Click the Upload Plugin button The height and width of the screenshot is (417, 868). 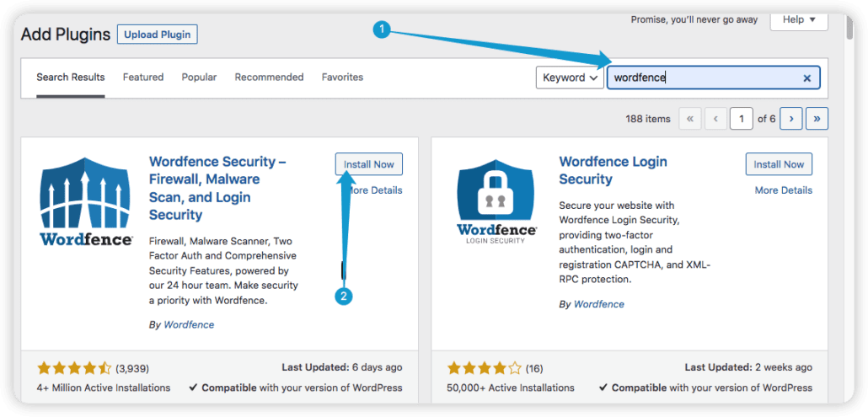158,35
